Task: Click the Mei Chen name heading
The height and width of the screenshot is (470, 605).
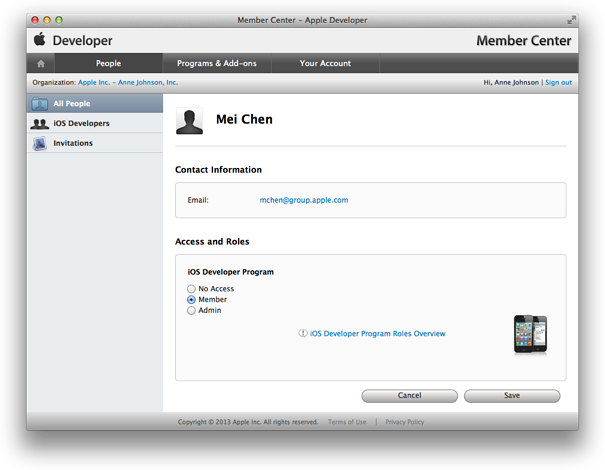Action: click(244, 119)
